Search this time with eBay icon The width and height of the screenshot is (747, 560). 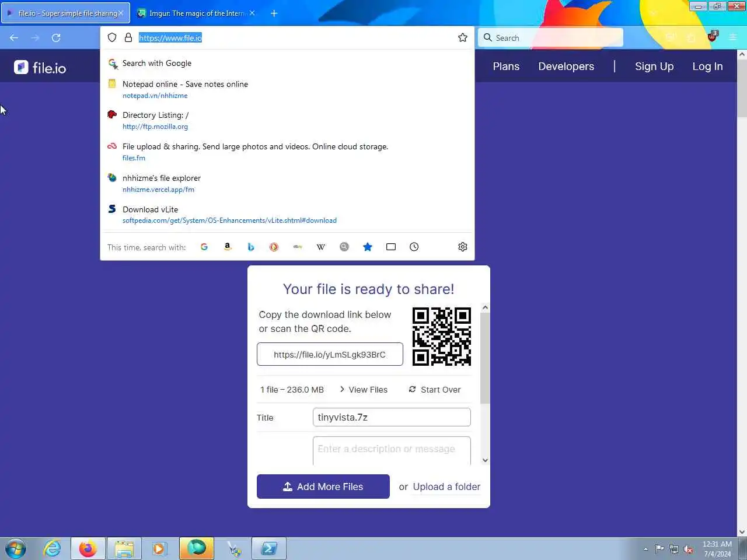point(298,247)
